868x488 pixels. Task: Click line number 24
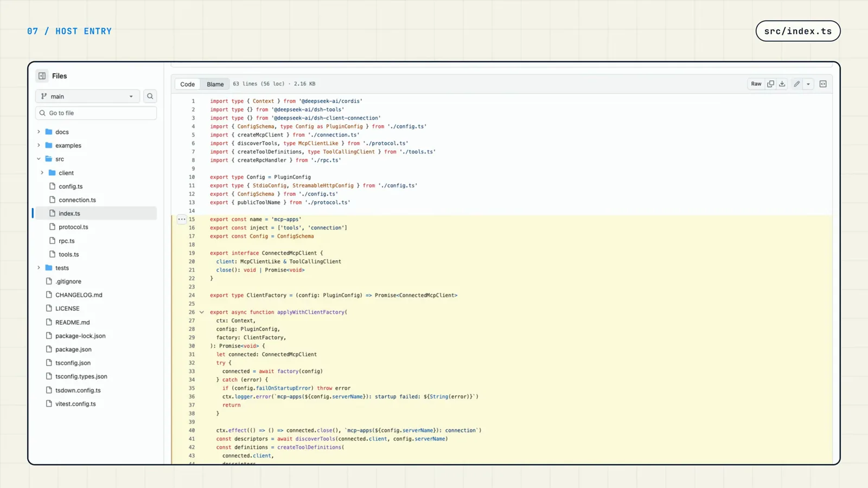click(192, 296)
